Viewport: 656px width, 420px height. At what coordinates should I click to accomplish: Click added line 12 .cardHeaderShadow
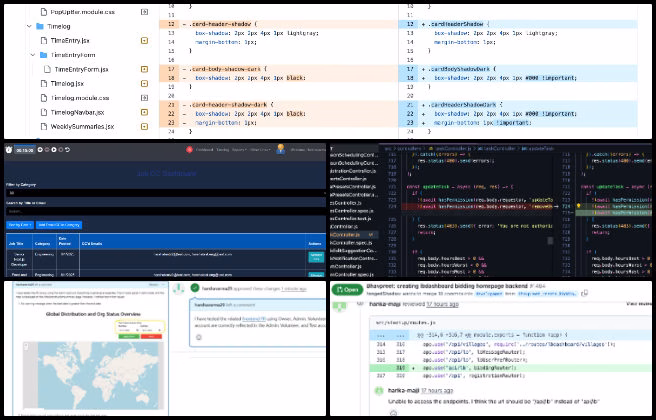[x=518, y=24]
